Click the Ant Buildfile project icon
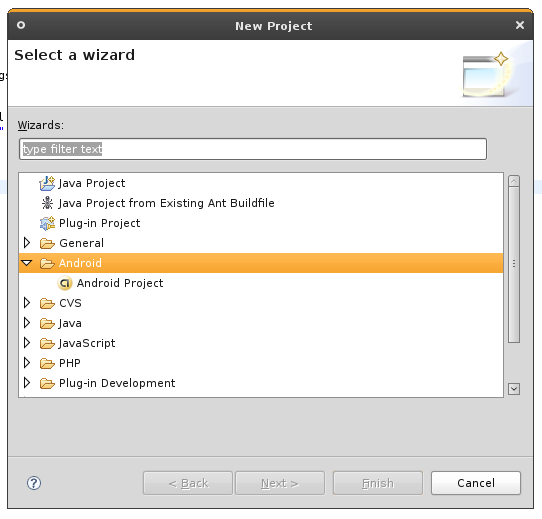 pyautogui.click(x=47, y=203)
